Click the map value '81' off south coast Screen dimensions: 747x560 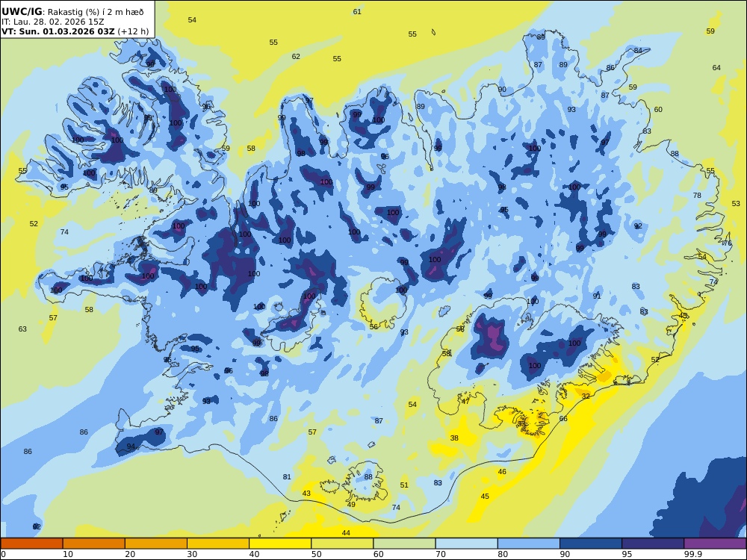[x=287, y=477]
